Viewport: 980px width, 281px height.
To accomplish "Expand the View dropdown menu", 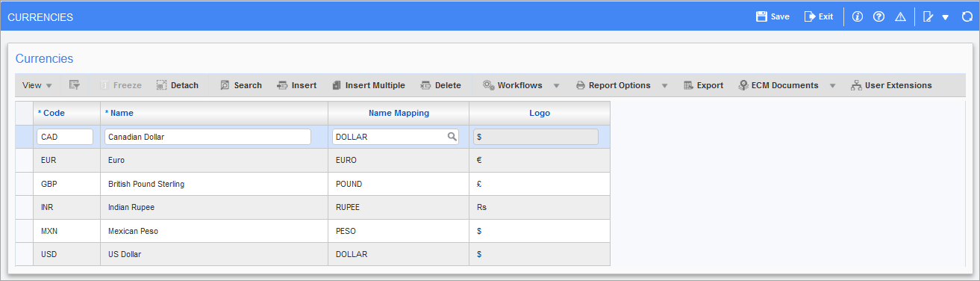I will (37, 85).
